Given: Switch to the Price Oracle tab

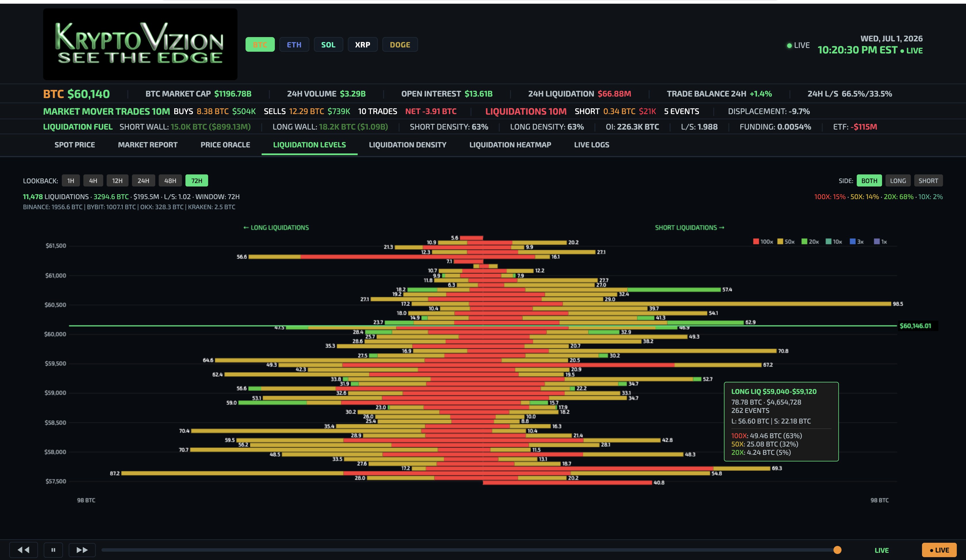Looking at the screenshot, I should (x=225, y=145).
